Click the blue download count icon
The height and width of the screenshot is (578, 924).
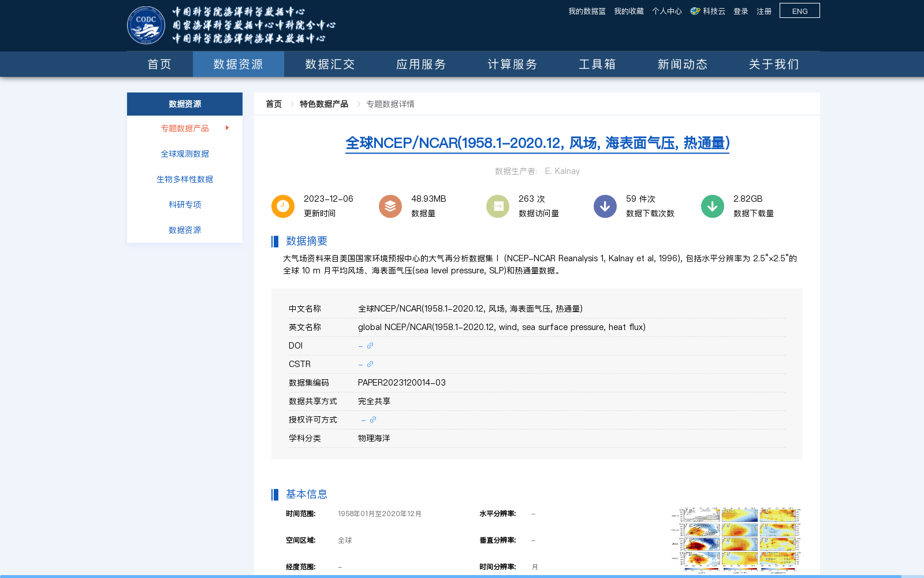click(605, 206)
